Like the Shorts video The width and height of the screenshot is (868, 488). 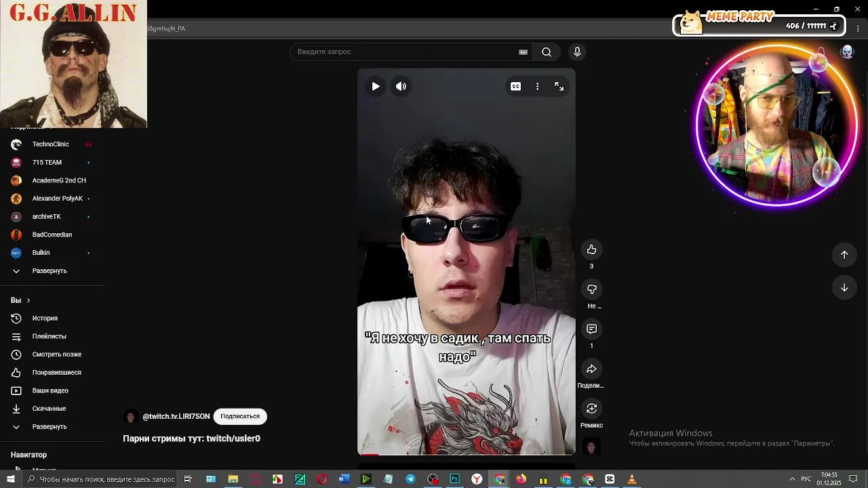coord(591,249)
